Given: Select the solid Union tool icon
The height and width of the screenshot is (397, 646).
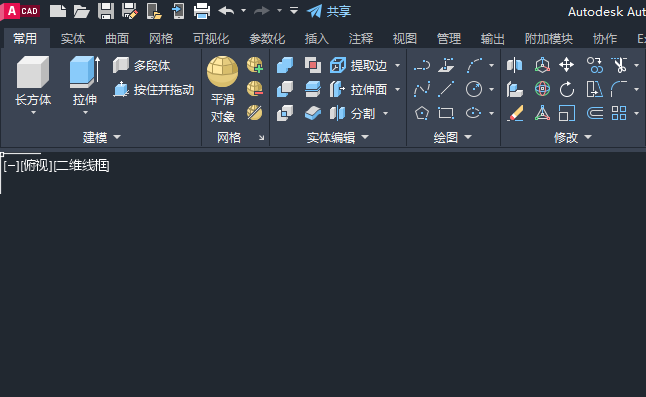Looking at the screenshot, I should 285,65.
